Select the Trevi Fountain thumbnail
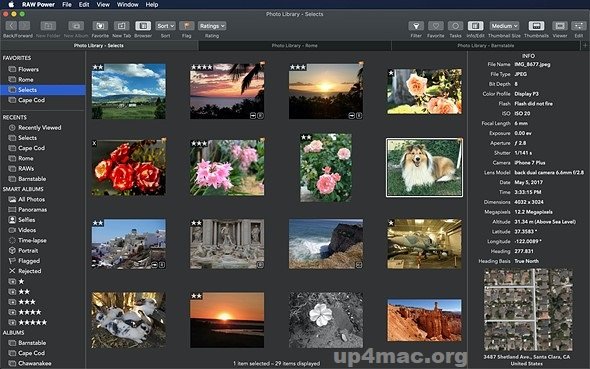 227,244
